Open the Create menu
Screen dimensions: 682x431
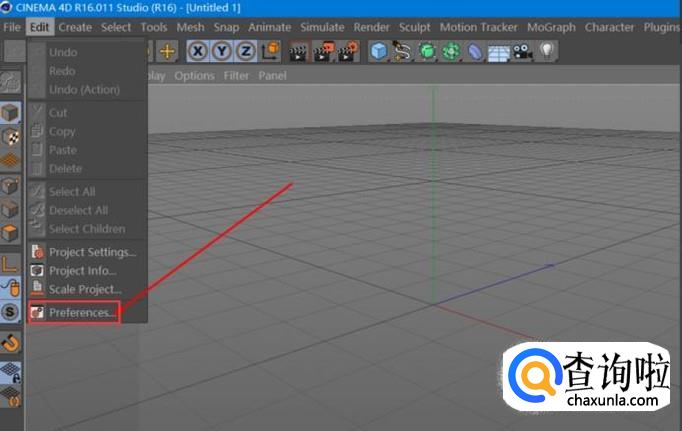(75, 27)
